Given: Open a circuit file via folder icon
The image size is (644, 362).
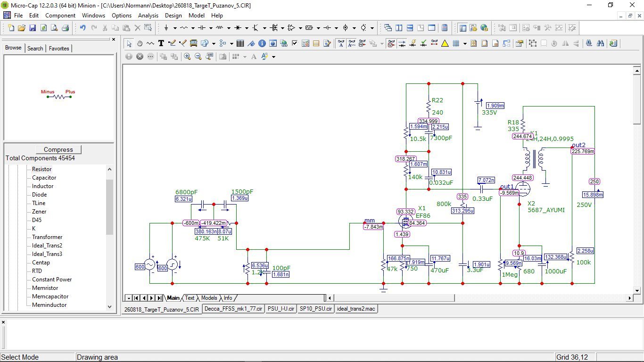Looking at the screenshot, I should click(x=22, y=28).
